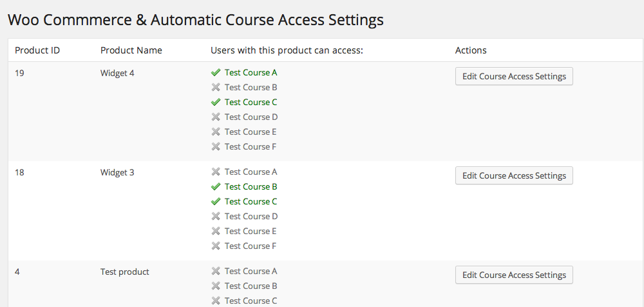Click the 'Users with this product can access:' header

coord(287,50)
